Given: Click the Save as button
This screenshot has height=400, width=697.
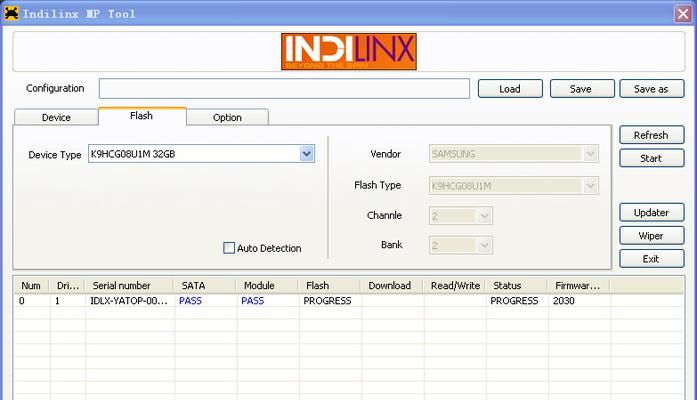Looking at the screenshot, I should [651, 89].
